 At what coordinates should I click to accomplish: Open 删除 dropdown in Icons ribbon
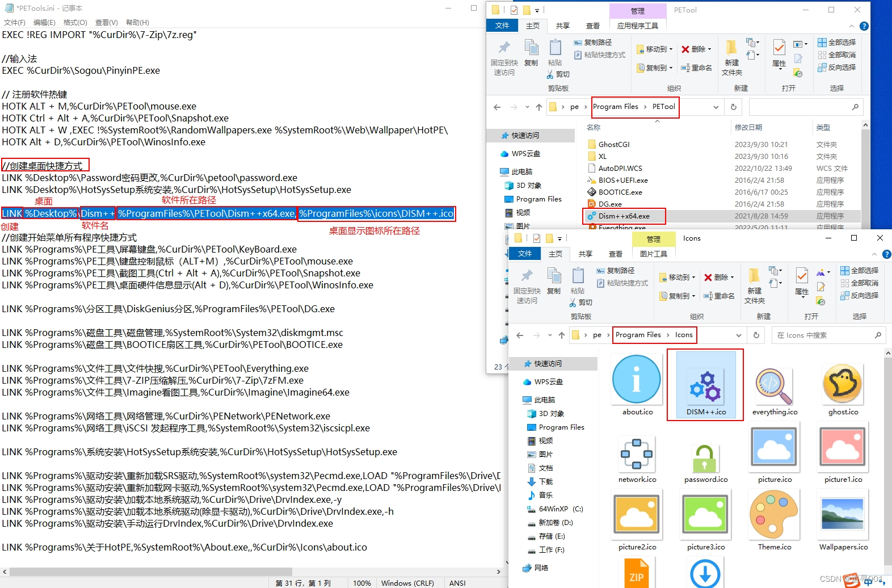[x=719, y=278]
